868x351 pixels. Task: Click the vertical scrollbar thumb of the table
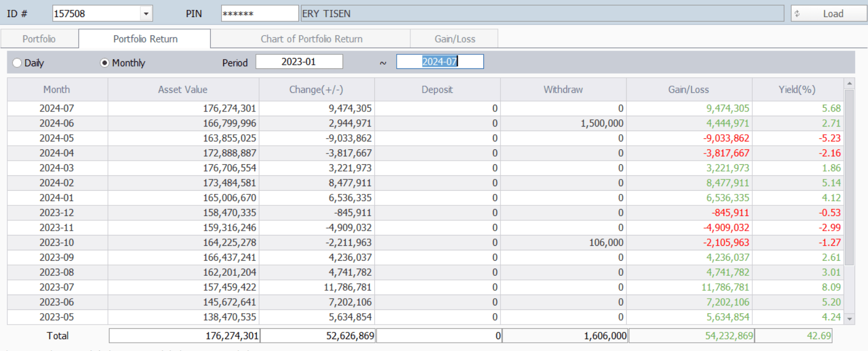[x=849, y=177]
